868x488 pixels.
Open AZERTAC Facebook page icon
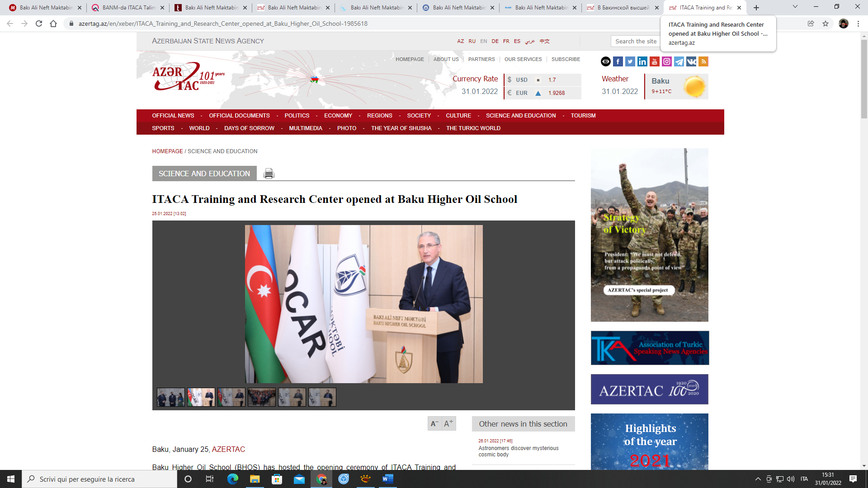pyautogui.click(x=618, y=61)
